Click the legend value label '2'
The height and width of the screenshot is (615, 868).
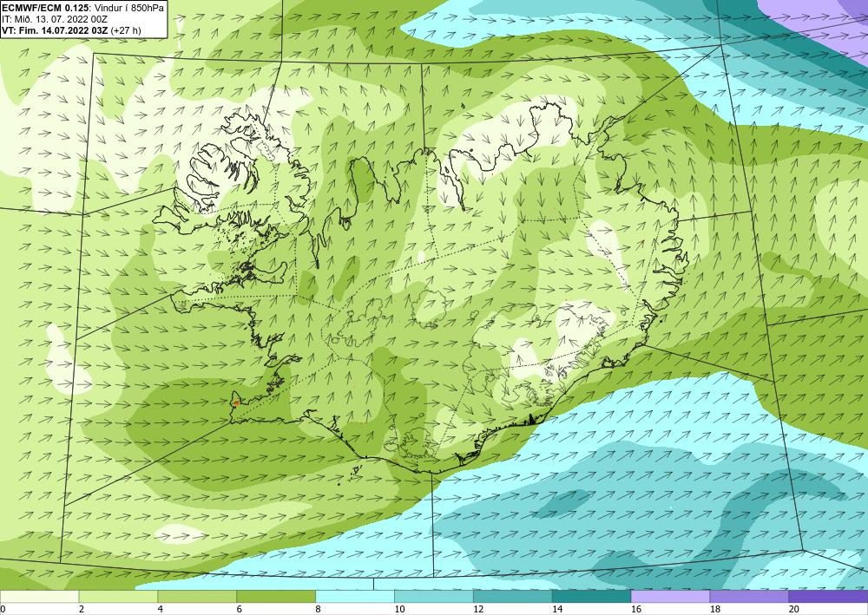[x=82, y=610]
